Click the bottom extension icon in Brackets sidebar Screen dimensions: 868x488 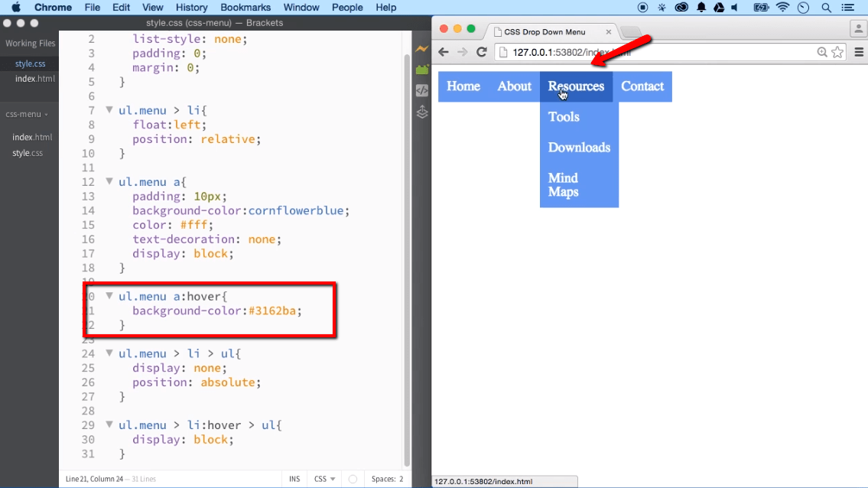tap(421, 112)
